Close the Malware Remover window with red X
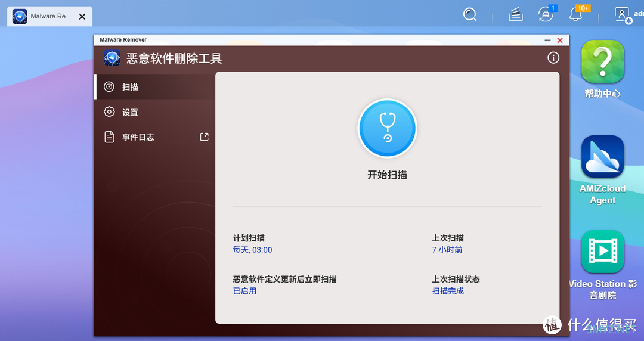 point(560,41)
